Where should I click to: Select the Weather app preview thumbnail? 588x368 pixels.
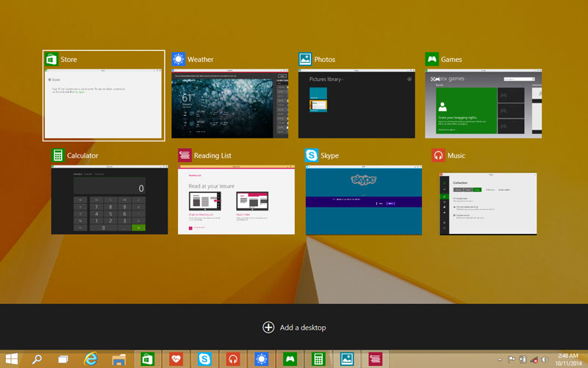click(x=230, y=103)
